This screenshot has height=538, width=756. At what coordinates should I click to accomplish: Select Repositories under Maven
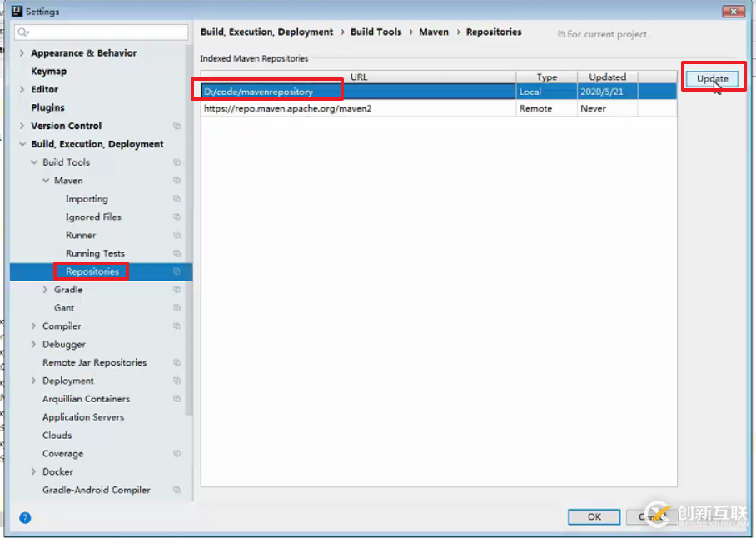92,271
